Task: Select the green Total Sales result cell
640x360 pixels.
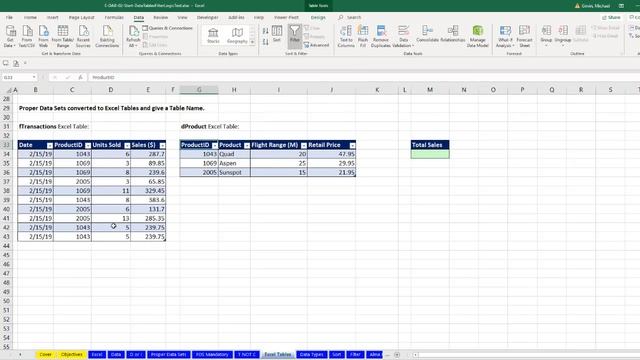Action: click(430, 154)
